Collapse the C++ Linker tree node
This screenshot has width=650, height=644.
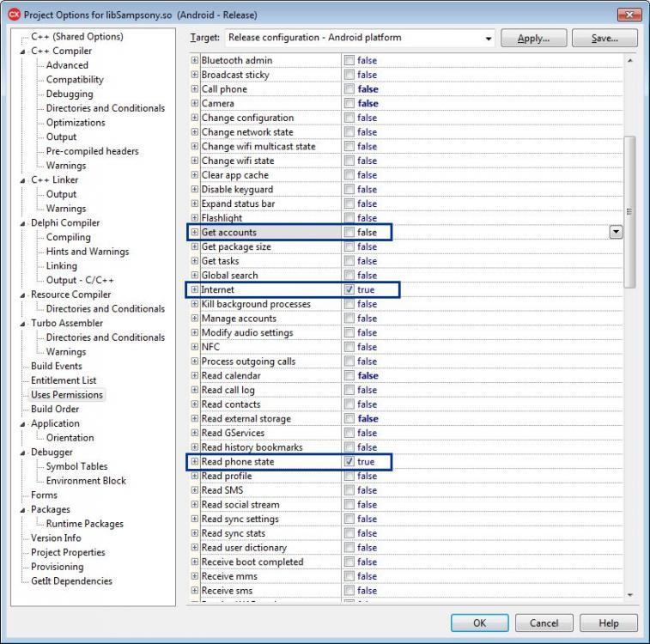pyautogui.click(x=23, y=180)
